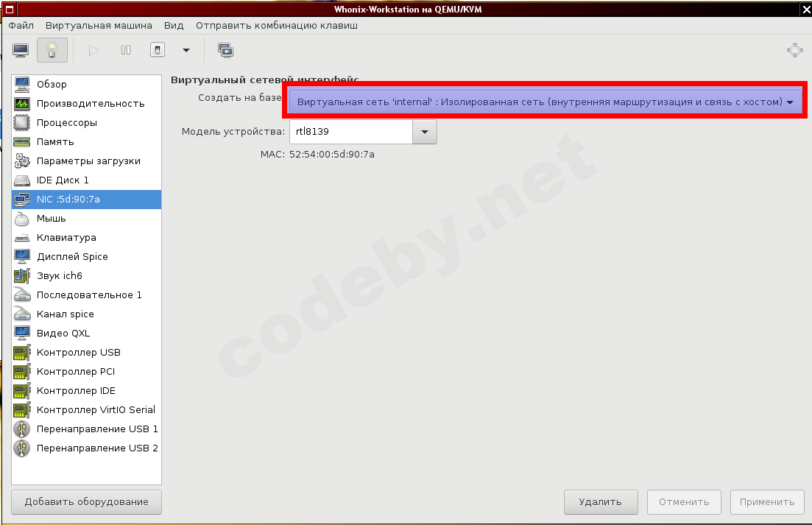Open the Файл menu

pyautogui.click(x=21, y=25)
